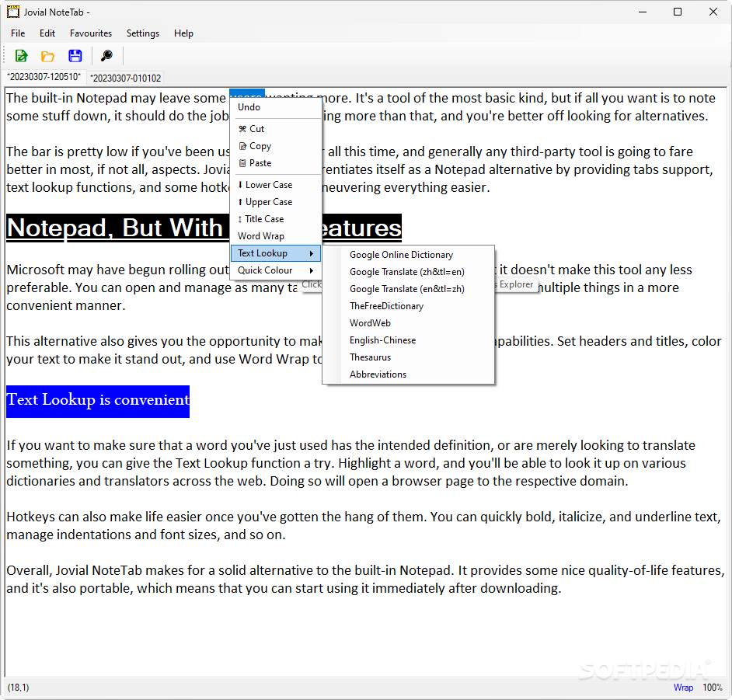Select Google Translate (zh&tl=en)
The image size is (732, 700).
pos(408,272)
